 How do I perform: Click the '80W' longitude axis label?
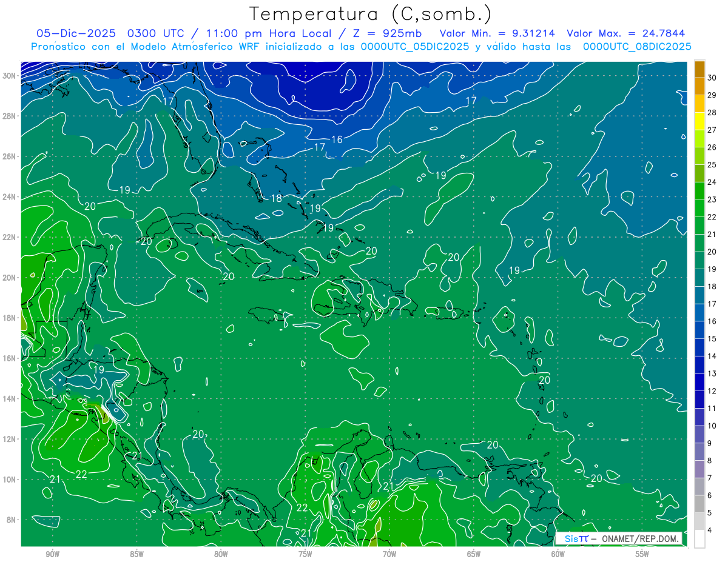click(221, 554)
